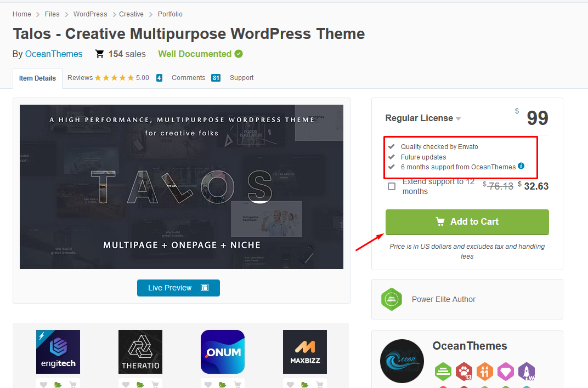Viewport: 588px width, 388px height.
Task: Tick the Extend support to 12 months checkbox
Action: click(x=392, y=186)
